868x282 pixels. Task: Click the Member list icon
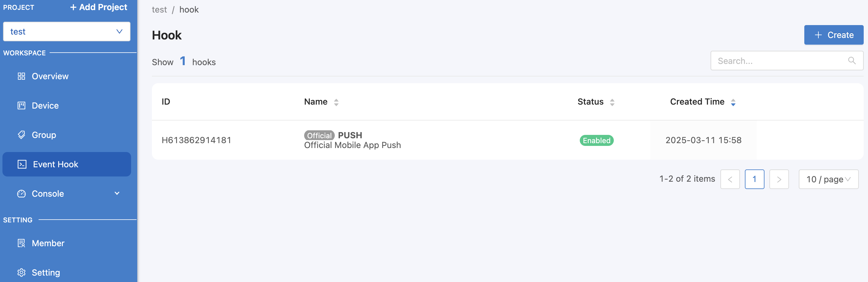point(21,243)
